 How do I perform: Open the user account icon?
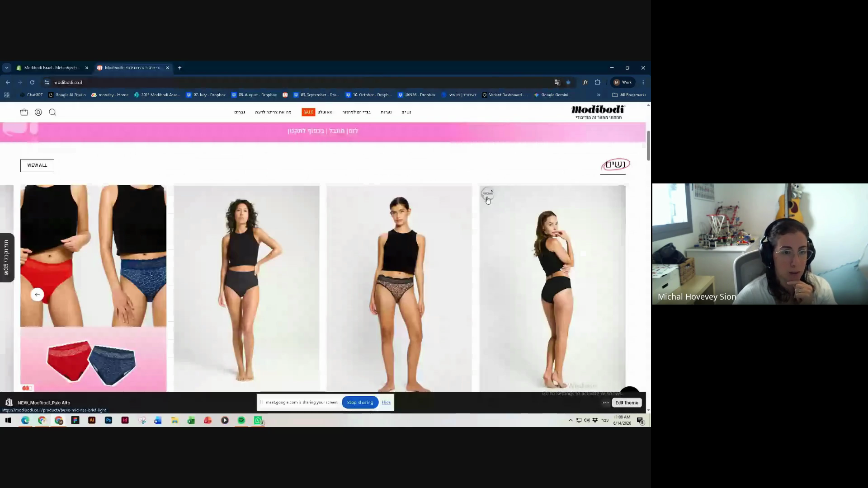38,112
